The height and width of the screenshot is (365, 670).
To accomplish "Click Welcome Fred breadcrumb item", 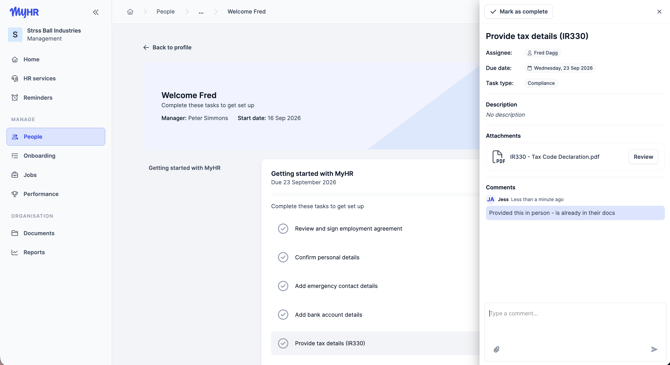I will pyautogui.click(x=247, y=12).
